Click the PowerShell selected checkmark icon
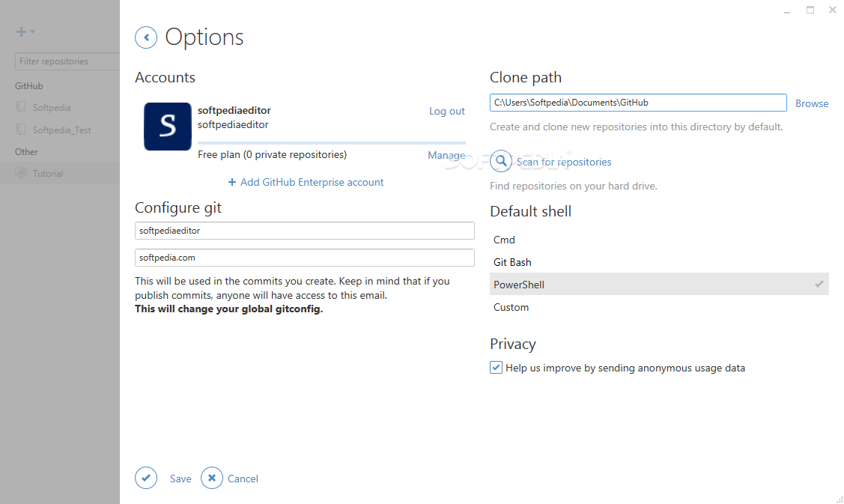844x504 pixels. coord(819,284)
